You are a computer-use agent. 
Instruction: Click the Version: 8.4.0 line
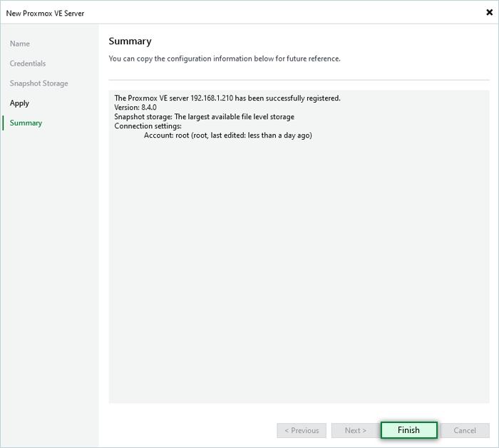(x=135, y=108)
